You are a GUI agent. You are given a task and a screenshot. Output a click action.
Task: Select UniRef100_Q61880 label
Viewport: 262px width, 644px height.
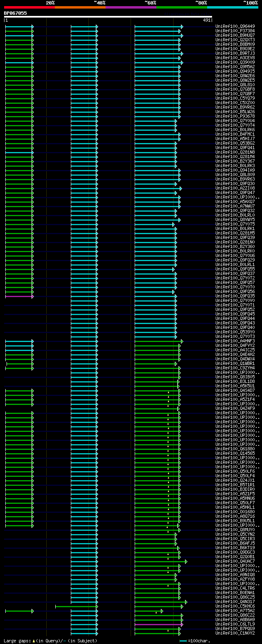(235, 449)
